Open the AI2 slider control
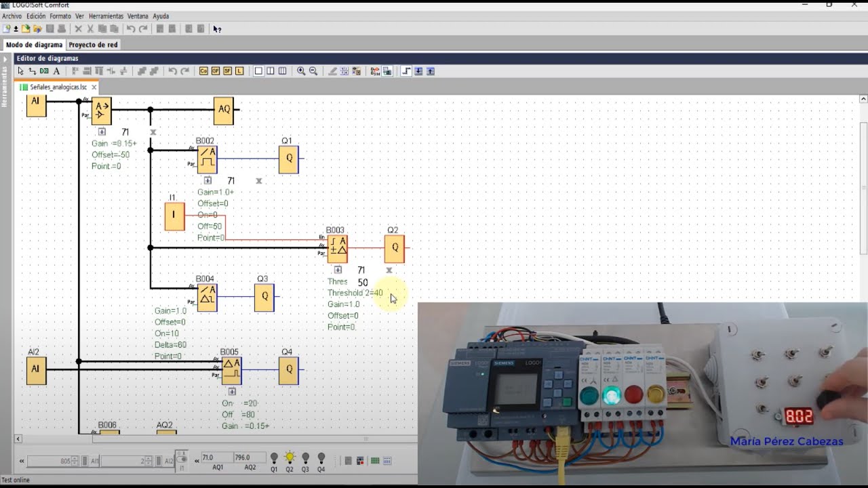This screenshot has width=868, height=488. point(158,461)
